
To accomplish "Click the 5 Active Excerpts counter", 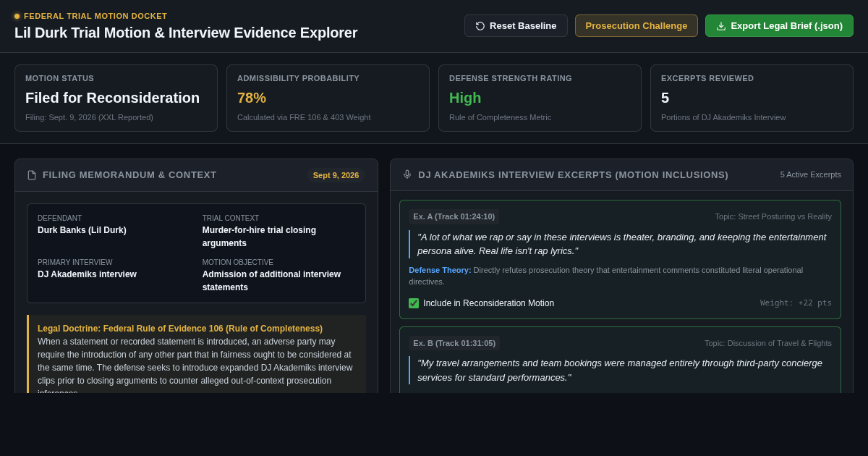I will coord(810,174).
